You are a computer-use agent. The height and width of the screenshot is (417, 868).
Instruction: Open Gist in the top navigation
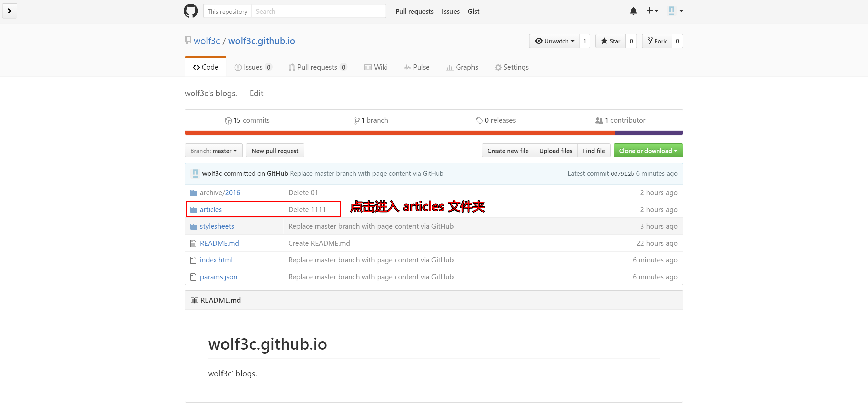474,11
